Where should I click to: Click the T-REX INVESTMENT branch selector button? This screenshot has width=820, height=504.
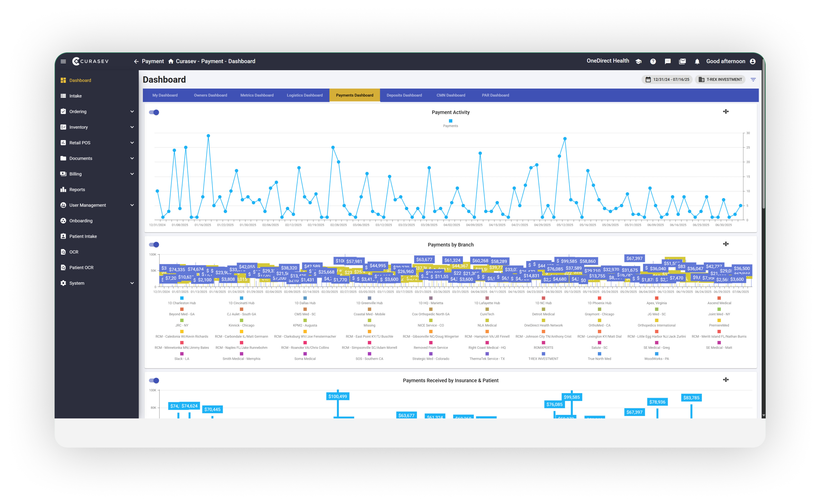[720, 80]
